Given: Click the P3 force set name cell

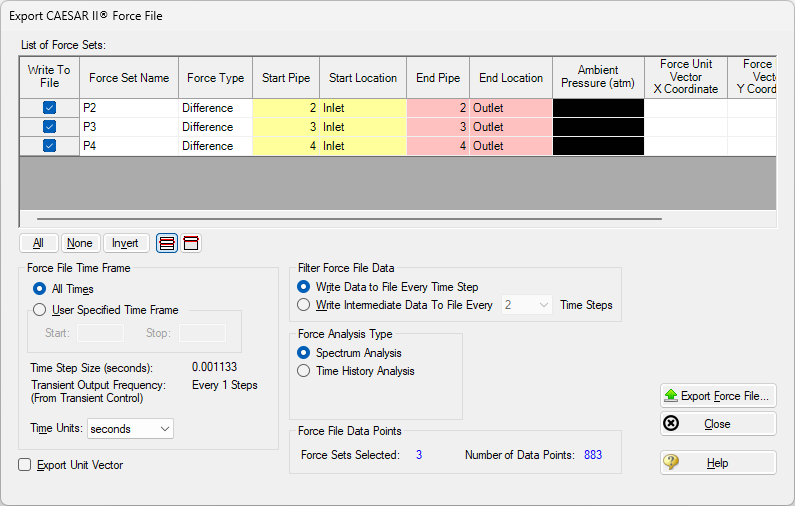Looking at the screenshot, I should tap(129, 127).
